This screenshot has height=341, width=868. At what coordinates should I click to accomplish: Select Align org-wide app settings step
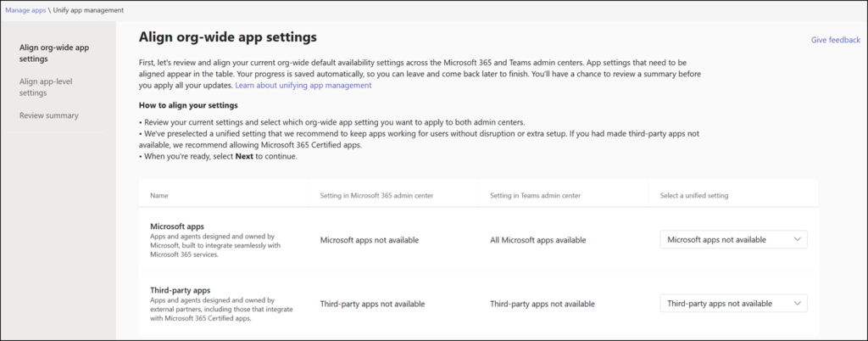[54, 53]
